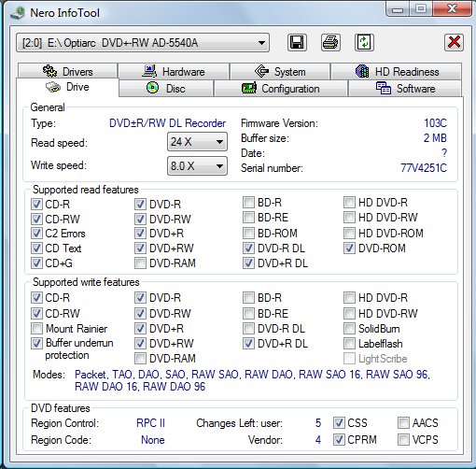Viewport: 476px width, 469px height.
Task: Click the DVD±R/RW DL Recorder type text
Action: coord(167,123)
